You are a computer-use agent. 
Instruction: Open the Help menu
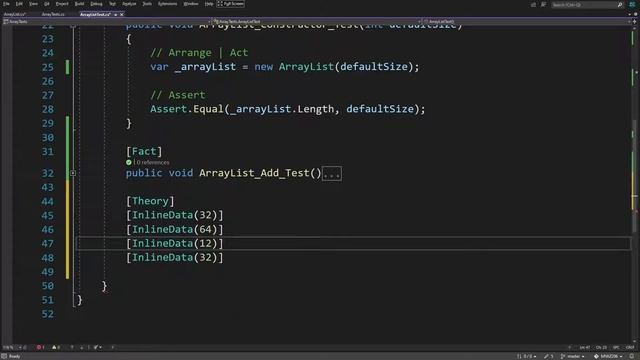pyautogui.click(x=209, y=4)
